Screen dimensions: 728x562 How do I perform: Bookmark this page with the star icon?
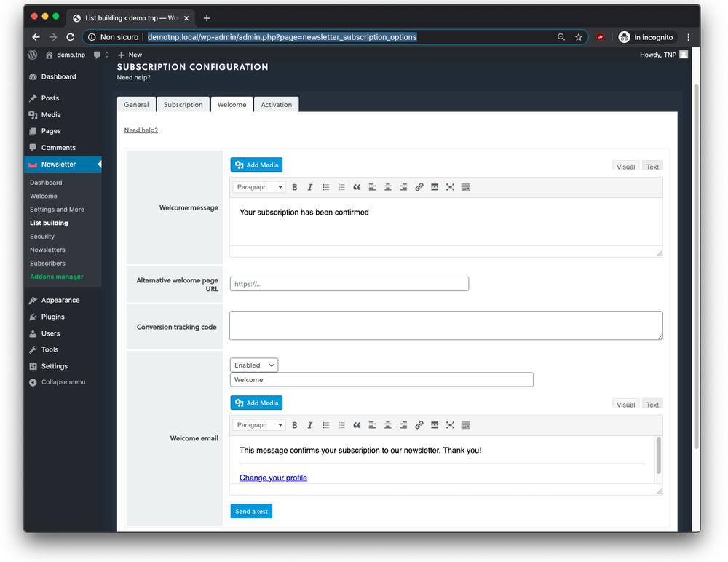[x=579, y=37]
